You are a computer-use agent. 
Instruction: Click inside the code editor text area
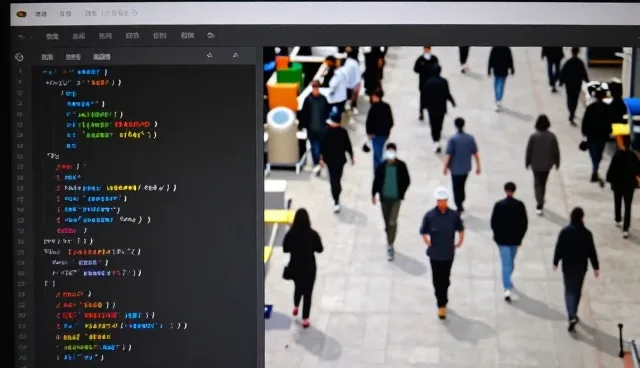(145, 216)
